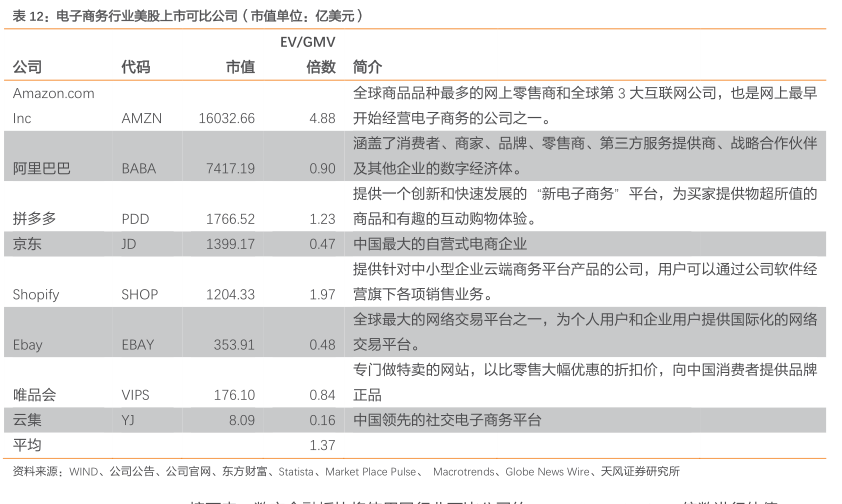Click the company name '拼多多'
The image size is (842, 504).
[x=34, y=219]
